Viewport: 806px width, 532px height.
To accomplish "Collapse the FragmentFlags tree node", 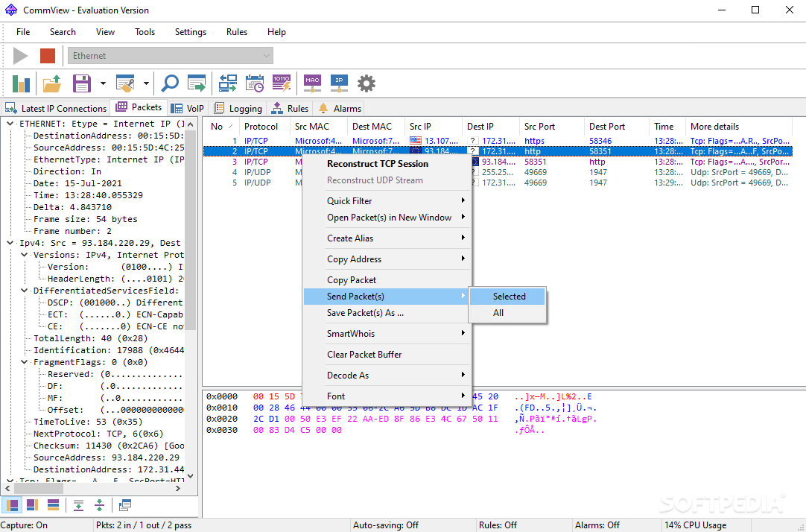I will [x=24, y=362].
